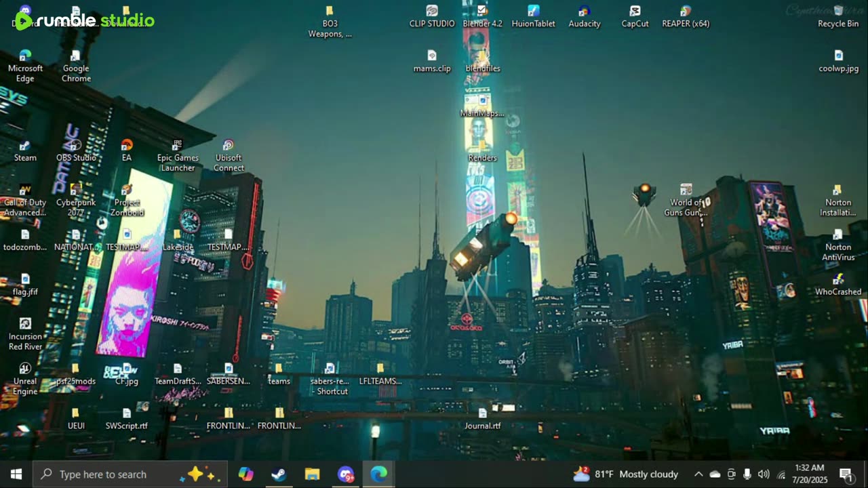Select the Unreal Engine desktop shortcut

point(25,379)
